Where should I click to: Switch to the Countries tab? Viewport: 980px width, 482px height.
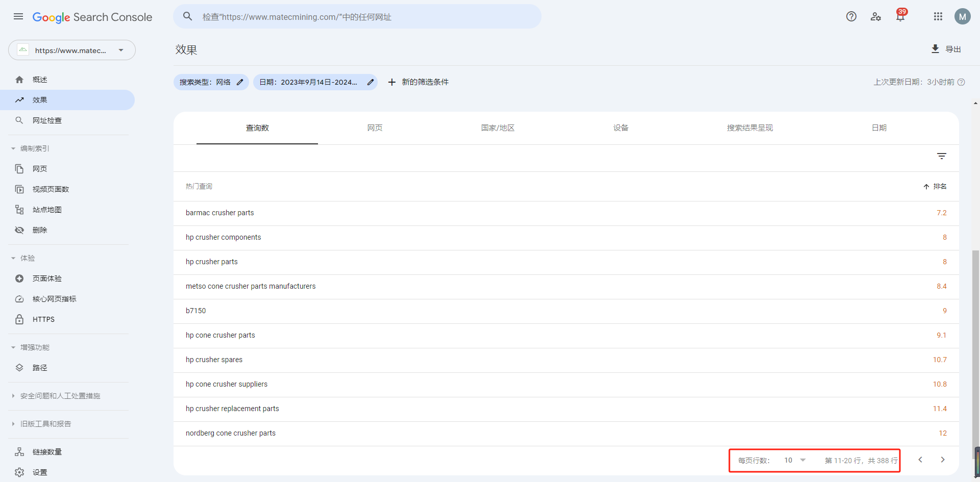[x=498, y=128]
